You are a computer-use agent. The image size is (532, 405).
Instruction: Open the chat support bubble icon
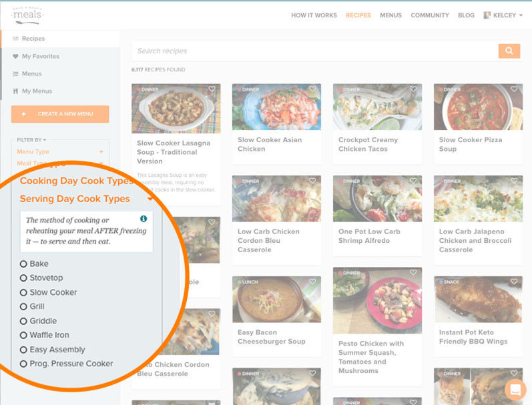click(515, 389)
